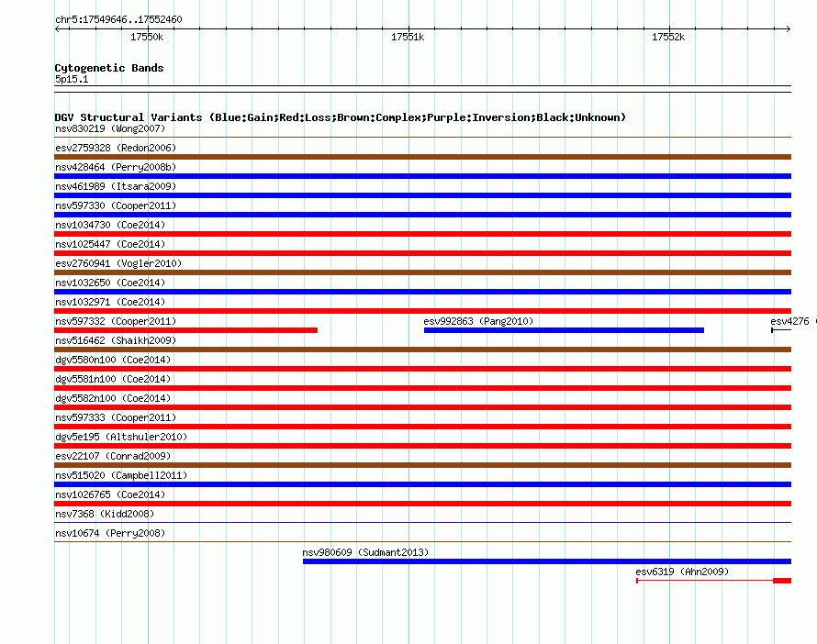Click the Cytogenetic Bands track title

109,68
